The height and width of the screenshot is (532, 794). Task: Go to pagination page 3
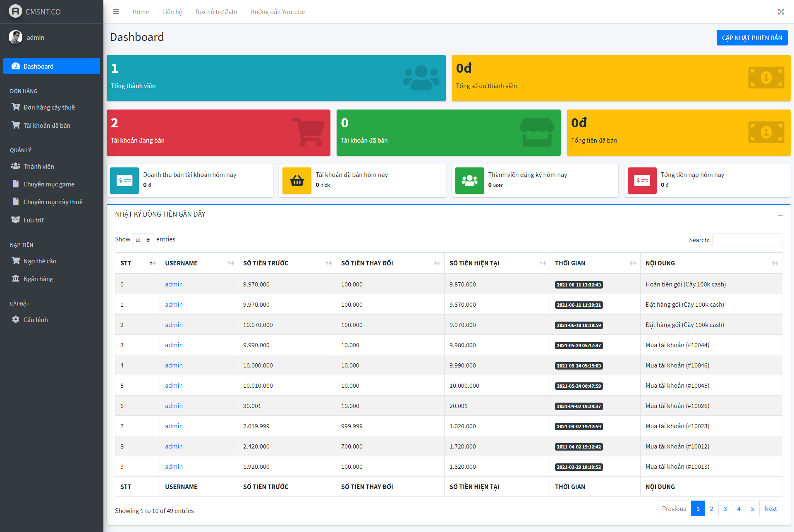point(725,508)
